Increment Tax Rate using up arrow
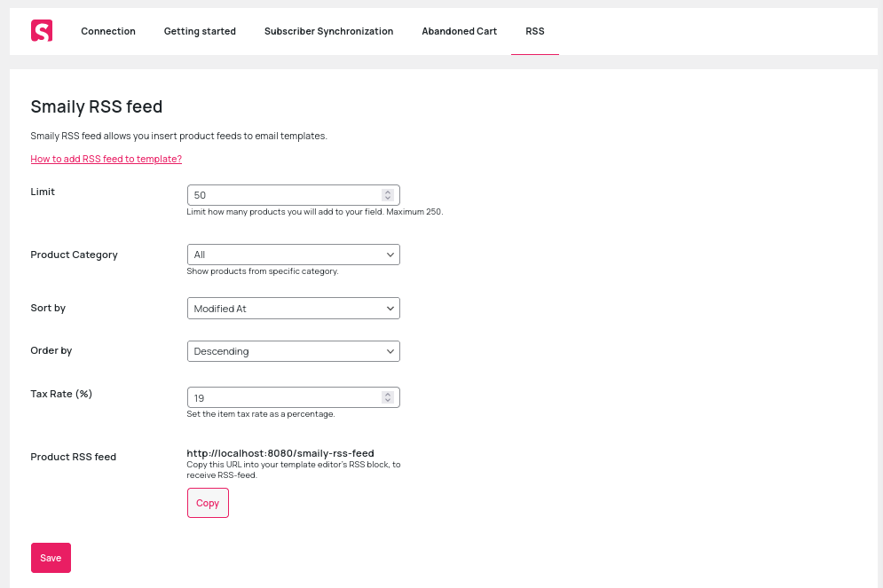Viewport: 883px width, 588px height. tap(388, 394)
